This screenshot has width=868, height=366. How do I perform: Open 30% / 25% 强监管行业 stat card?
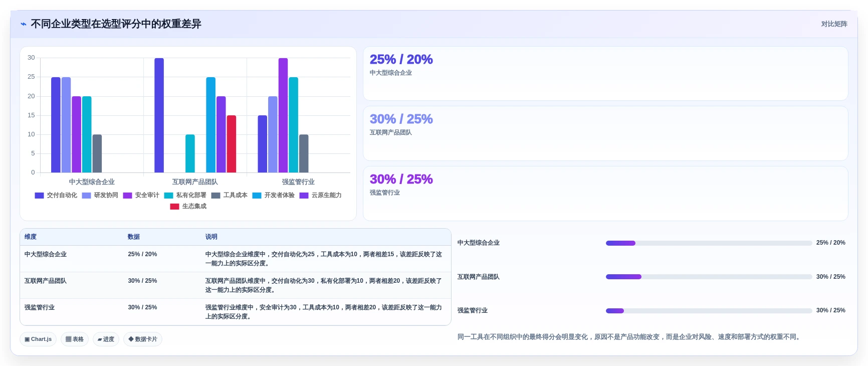pyautogui.click(x=605, y=194)
